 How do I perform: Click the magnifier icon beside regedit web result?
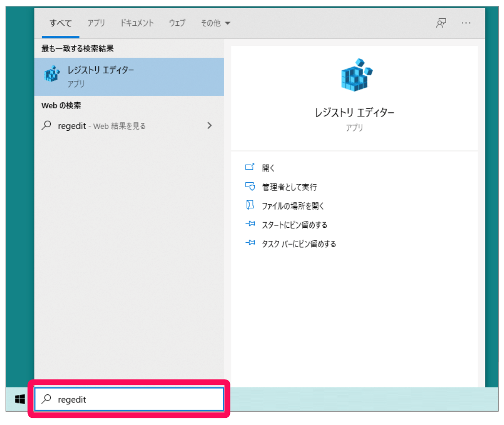46,125
